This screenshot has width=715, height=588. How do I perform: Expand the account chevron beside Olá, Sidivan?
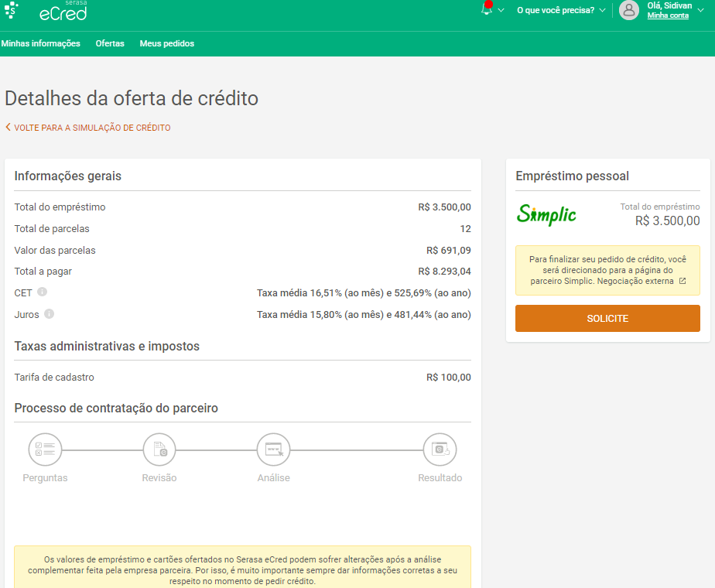(701, 10)
